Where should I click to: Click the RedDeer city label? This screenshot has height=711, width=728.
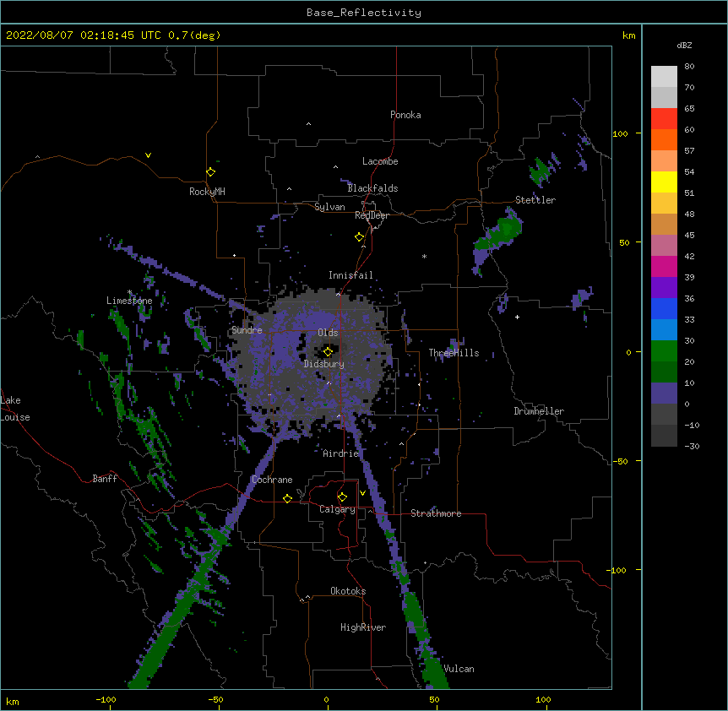pyautogui.click(x=372, y=215)
